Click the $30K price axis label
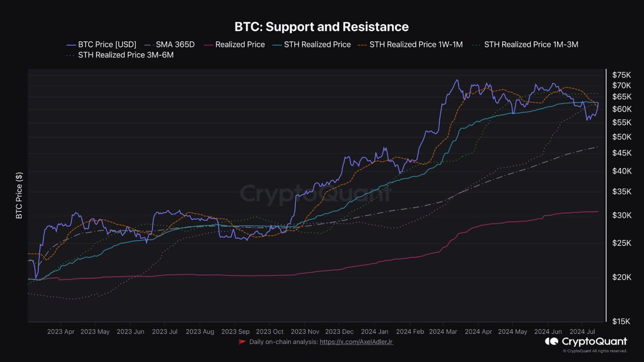The width and height of the screenshot is (644, 362). point(622,215)
